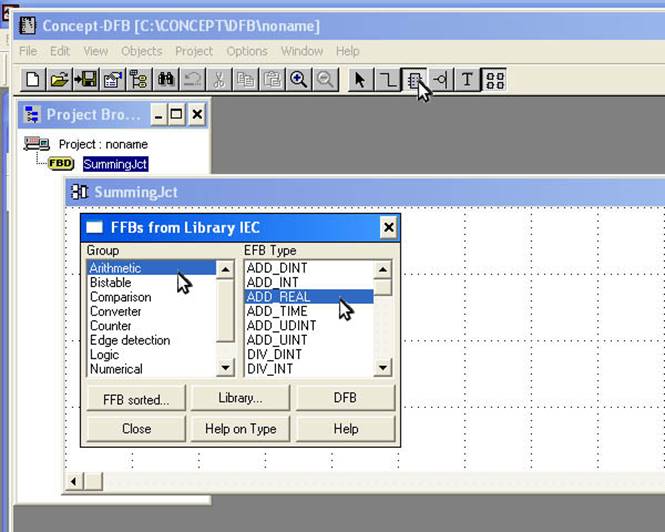Select the Link connection tool
Screen dimensions: 665x532
click(x=387, y=79)
